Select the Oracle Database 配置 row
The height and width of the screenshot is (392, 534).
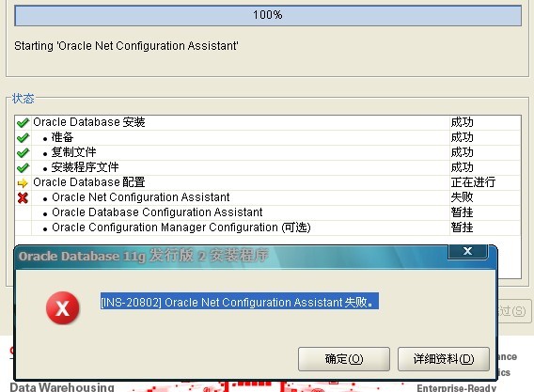(268, 182)
